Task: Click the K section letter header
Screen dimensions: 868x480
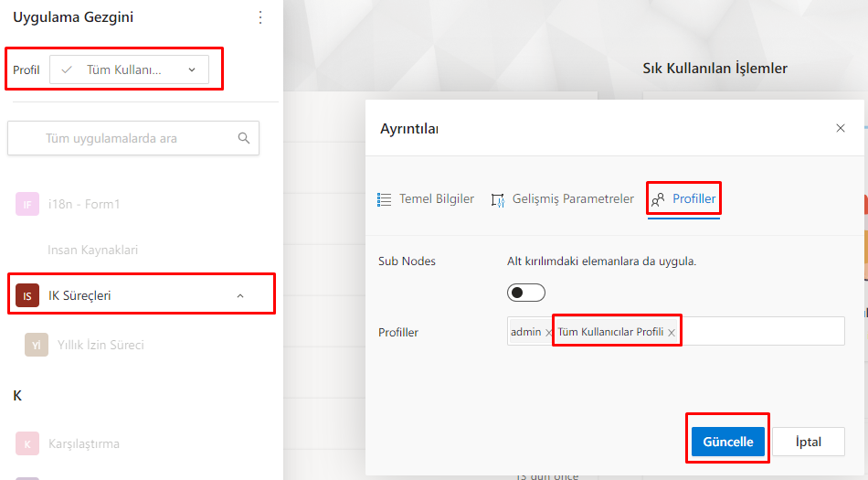Action: [x=17, y=396]
